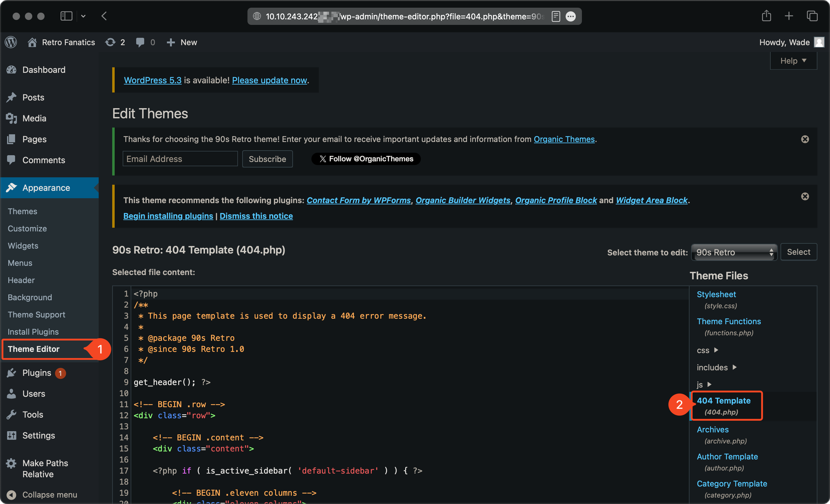Click the Pages icon in sidebar

click(x=11, y=139)
